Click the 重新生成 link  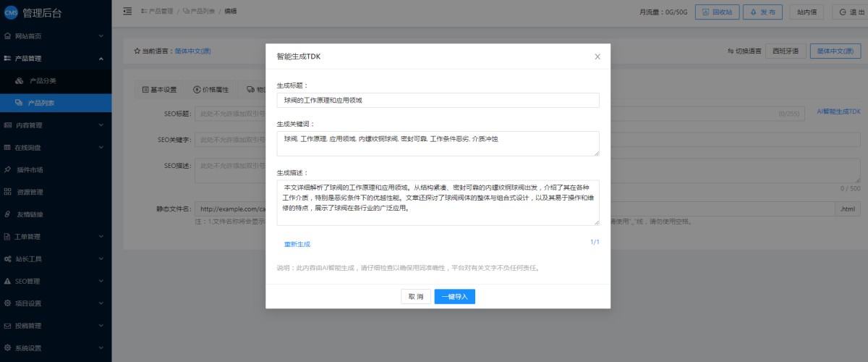pos(297,244)
